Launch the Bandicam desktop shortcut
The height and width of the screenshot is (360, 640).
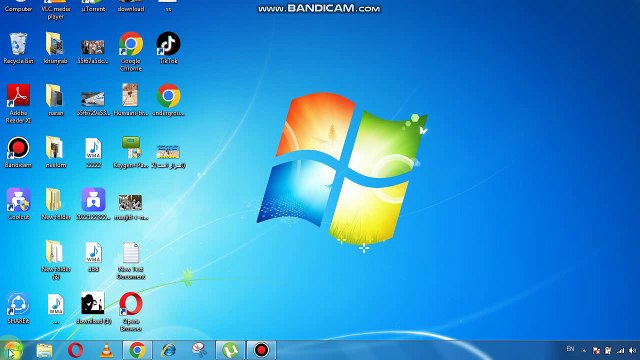[18, 152]
